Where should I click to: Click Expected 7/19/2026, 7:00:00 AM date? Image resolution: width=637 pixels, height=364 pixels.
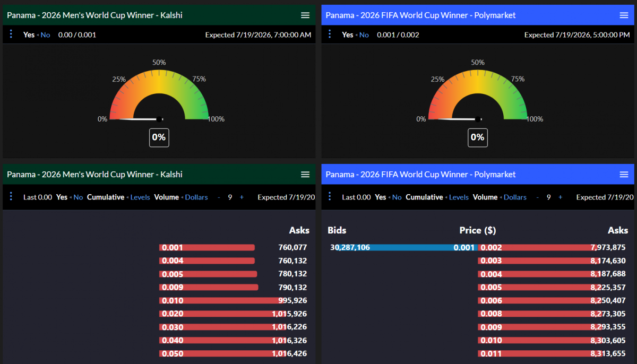(x=259, y=35)
